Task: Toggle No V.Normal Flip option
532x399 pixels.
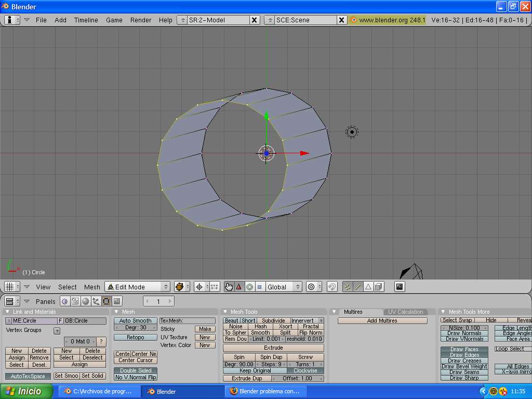Action: (136, 377)
